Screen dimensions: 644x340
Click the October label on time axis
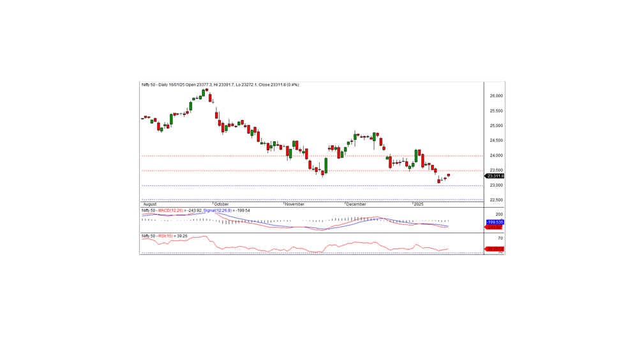click(x=221, y=205)
